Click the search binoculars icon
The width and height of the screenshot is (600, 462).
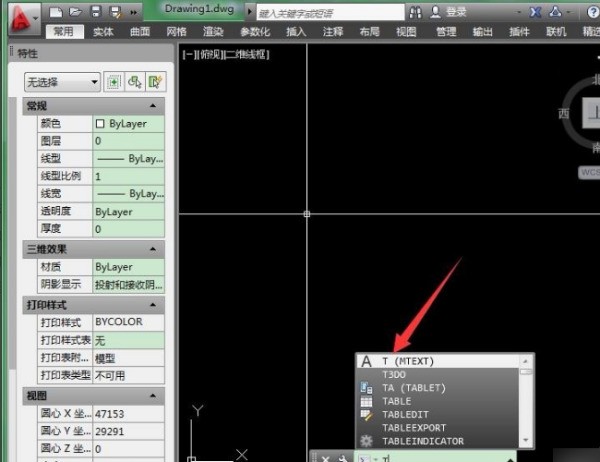416,13
